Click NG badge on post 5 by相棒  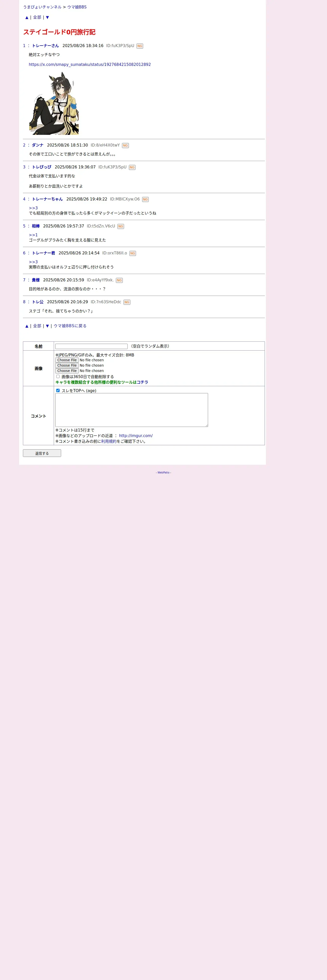(121, 226)
